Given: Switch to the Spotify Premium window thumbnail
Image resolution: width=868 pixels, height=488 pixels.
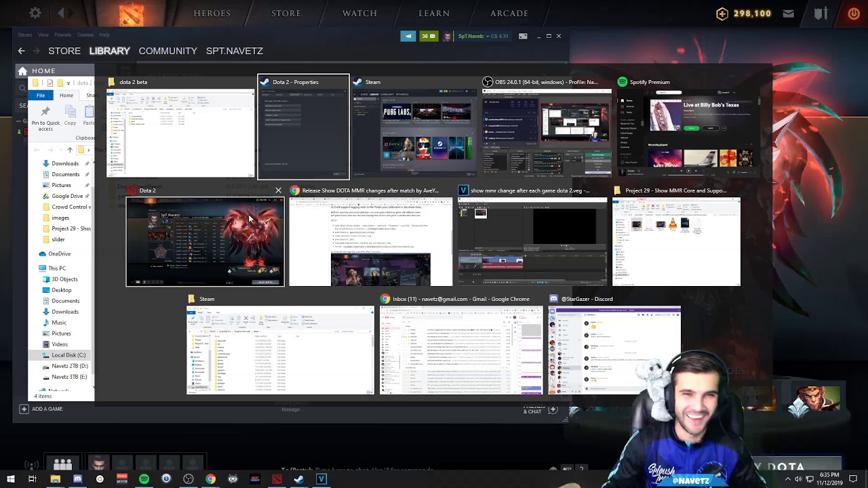Looking at the screenshot, I should click(x=688, y=133).
